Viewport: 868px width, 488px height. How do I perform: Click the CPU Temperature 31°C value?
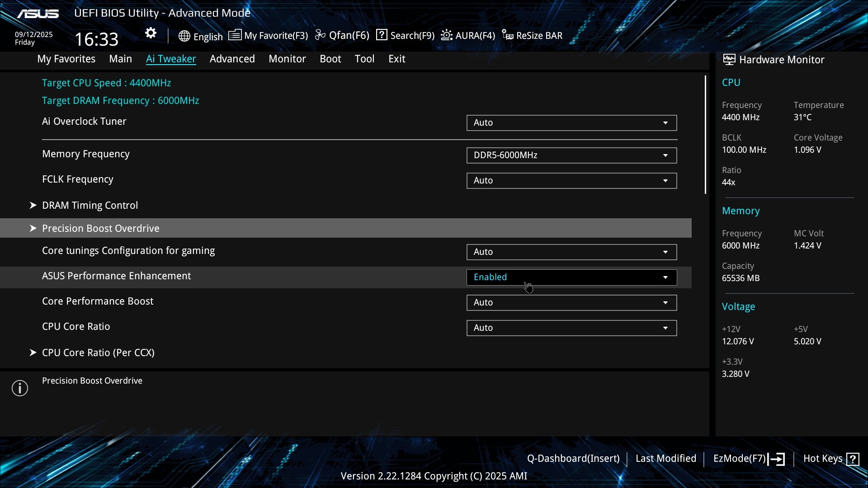coord(803,117)
